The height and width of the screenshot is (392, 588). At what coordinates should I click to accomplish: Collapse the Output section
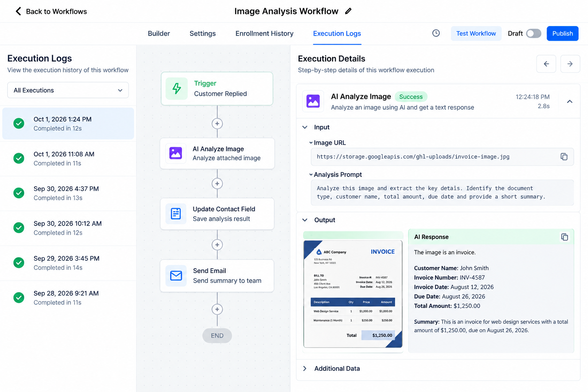(305, 220)
